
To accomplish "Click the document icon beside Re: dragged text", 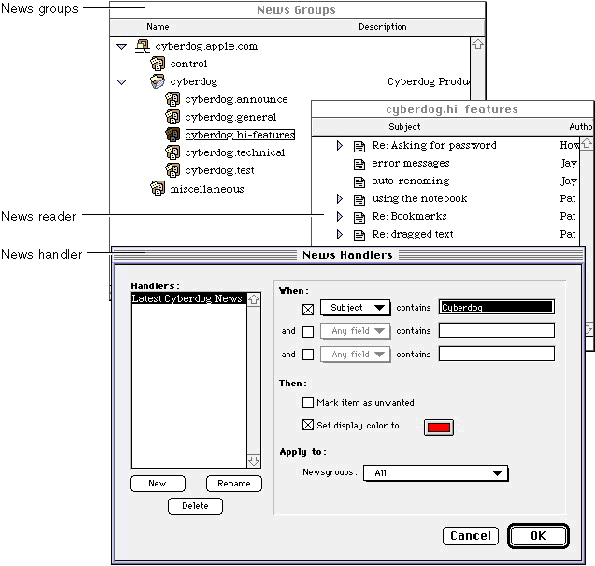I will tap(359, 235).
